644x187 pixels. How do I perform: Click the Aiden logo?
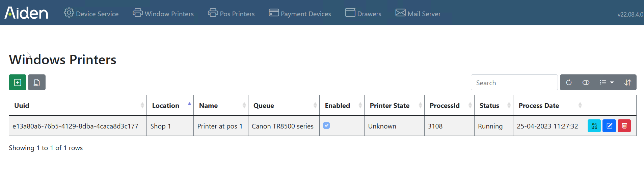point(26,13)
